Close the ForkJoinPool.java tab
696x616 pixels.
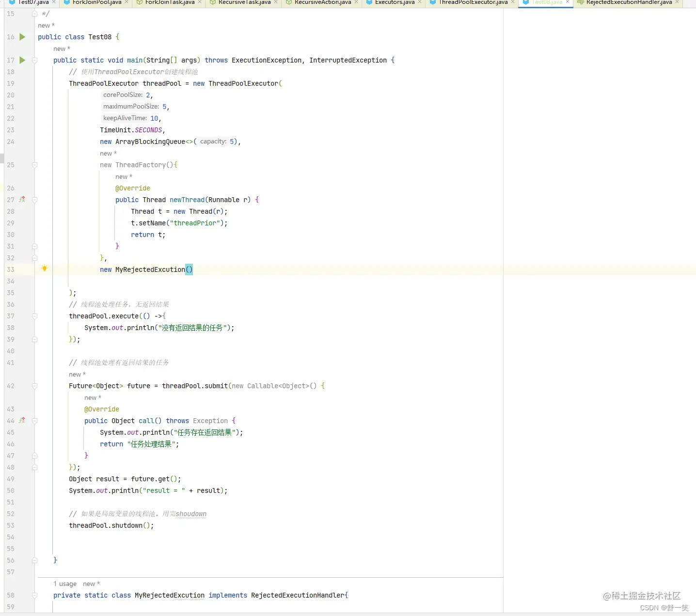pyautogui.click(x=127, y=2)
